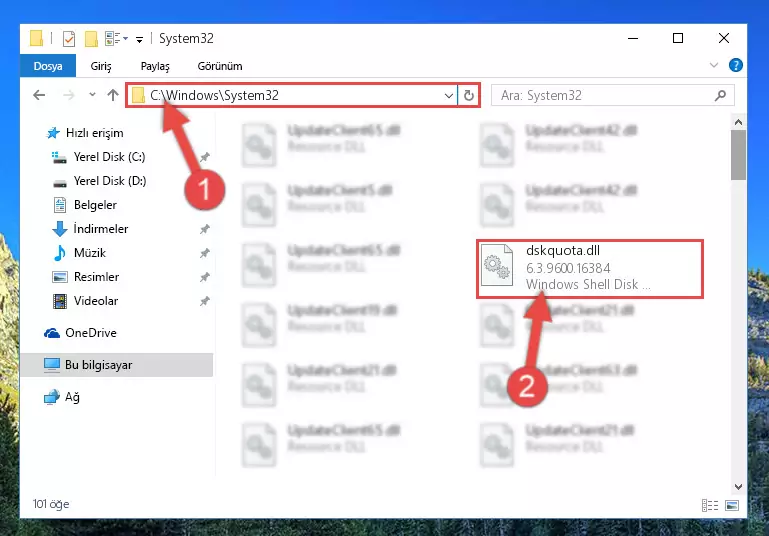The image size is (769, 536).
Task: Refresh the System32 folder view
Action: coord(469,96)
